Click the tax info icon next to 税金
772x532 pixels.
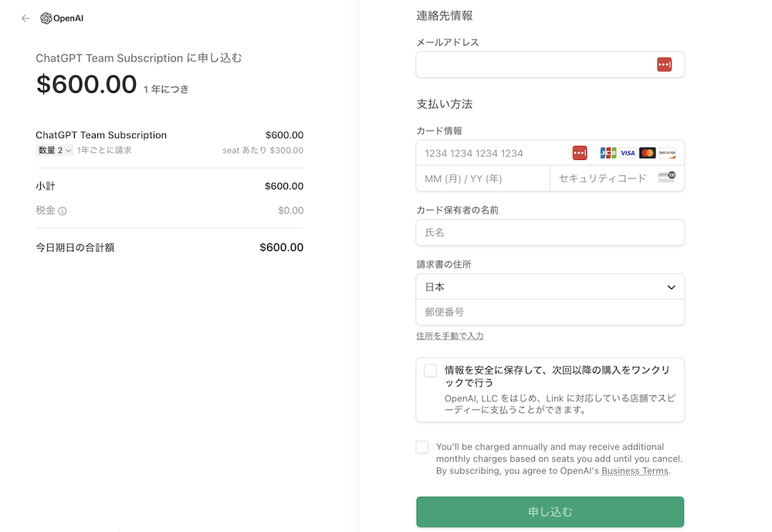click(x=63, y=211)
